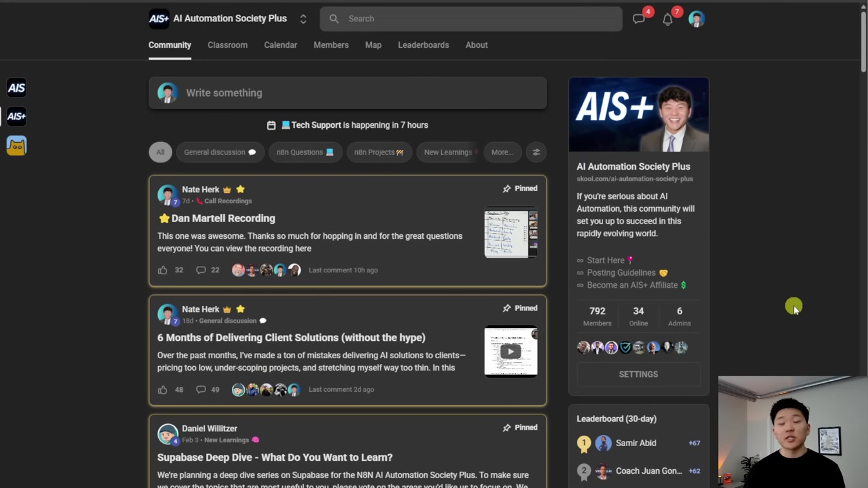Open the Start Here link
Image resolution: width=868 pixels, height=488 pixels.
(605, 260)
